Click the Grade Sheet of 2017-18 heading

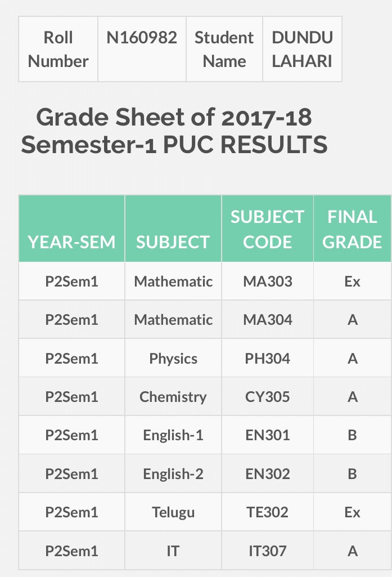[174, 131]
